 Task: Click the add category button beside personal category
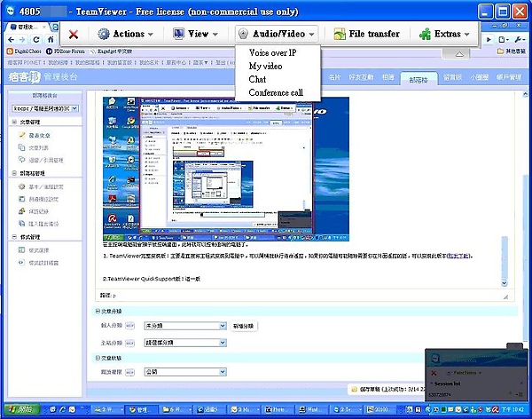coord(243,326)
